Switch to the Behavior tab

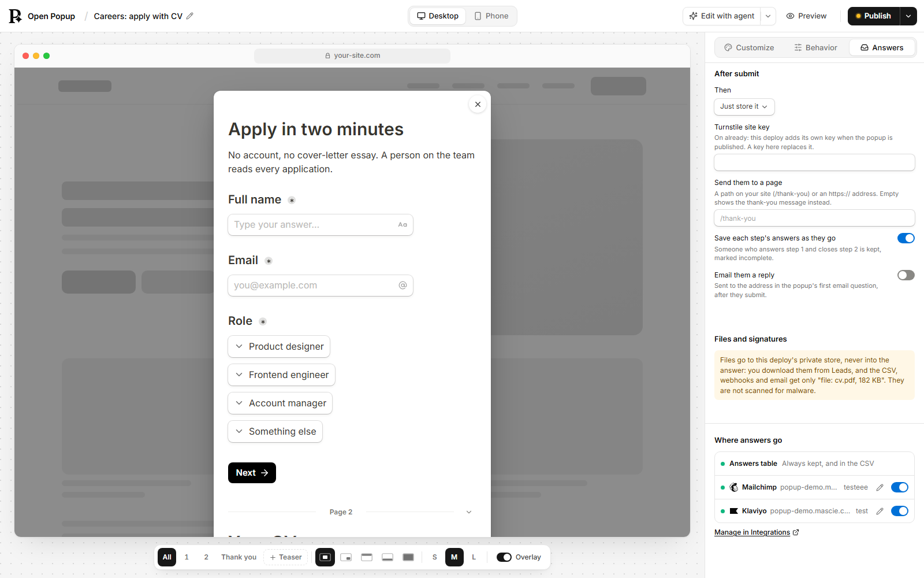pos(815,48)
